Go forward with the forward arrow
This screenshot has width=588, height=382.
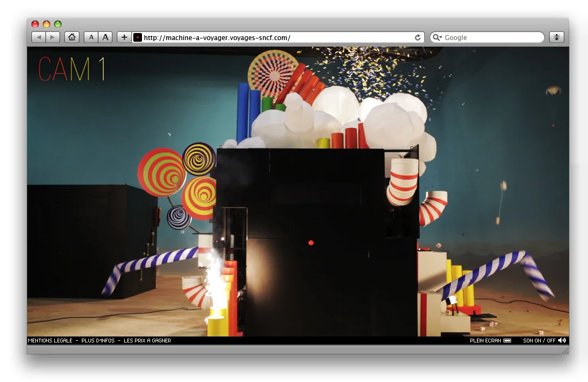click(x=53, y=37)
